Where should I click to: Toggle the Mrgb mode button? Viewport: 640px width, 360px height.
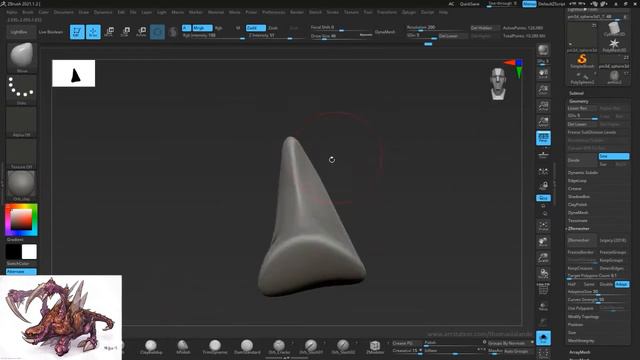click(202, 28)
